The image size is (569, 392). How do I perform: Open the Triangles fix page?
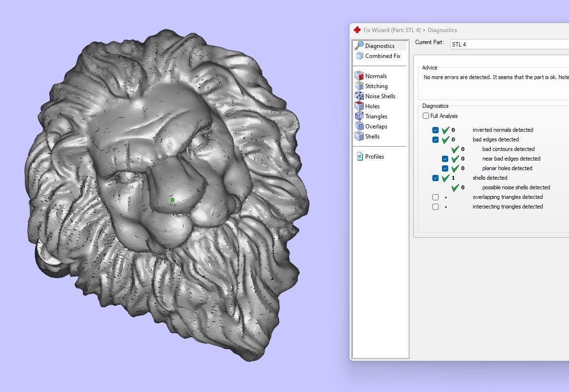[376, 116]
